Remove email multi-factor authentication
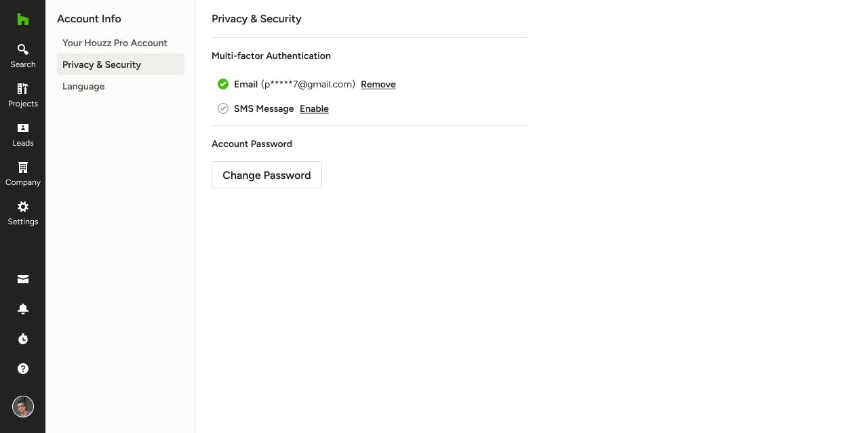The width and height of the screenshot is (868, 433). pos(378,85)
